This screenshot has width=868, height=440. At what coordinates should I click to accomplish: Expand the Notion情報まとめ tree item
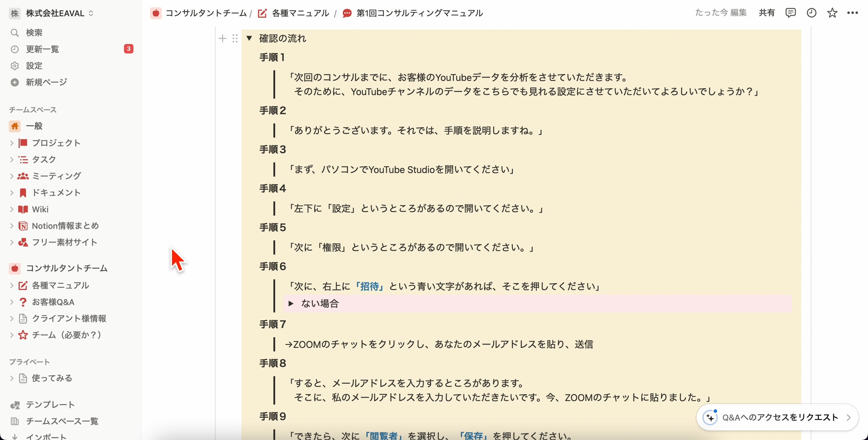point(12,226)
